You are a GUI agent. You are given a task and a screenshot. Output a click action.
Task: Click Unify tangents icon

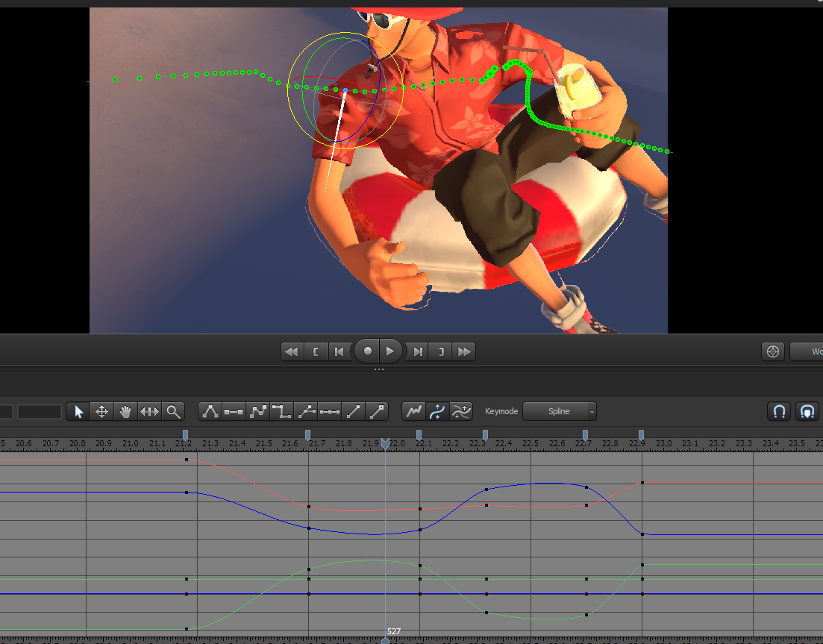tap(330, 411)
